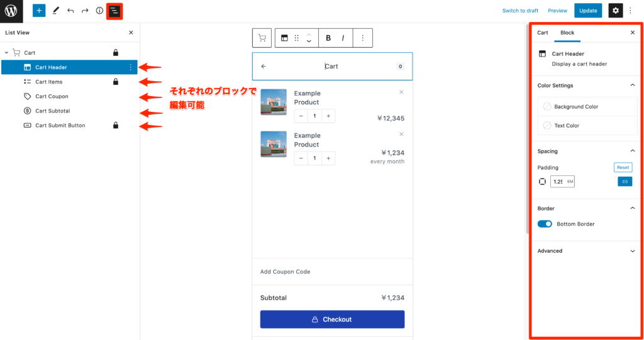
Task: Click the cart count badge 0
Action: [400, 66]
